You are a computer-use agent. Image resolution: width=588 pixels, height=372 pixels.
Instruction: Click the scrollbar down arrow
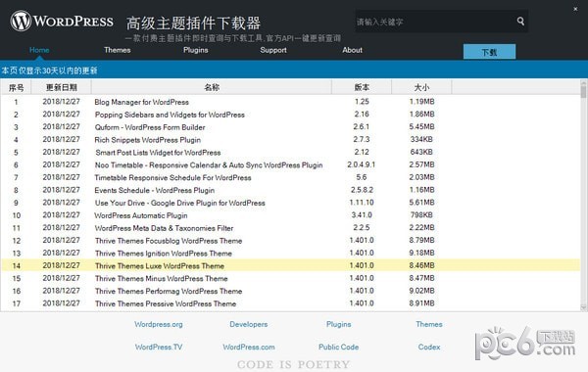coord(583,307)
